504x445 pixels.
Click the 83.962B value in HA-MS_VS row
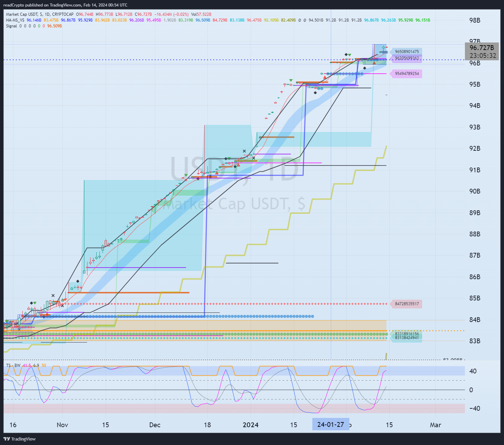click(103, 20)
